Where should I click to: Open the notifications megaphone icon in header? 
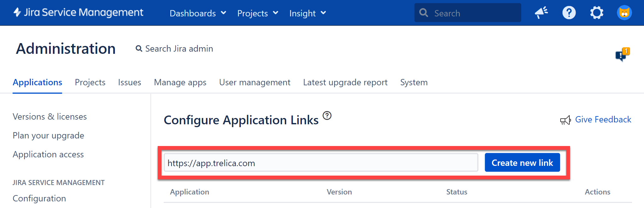pyautogui.click(x=541, y=13)
